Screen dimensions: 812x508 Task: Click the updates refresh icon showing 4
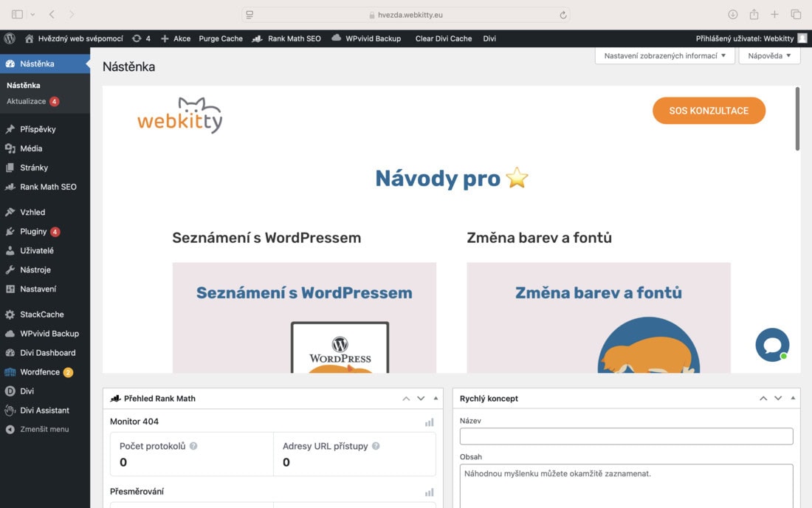point(137,38)
